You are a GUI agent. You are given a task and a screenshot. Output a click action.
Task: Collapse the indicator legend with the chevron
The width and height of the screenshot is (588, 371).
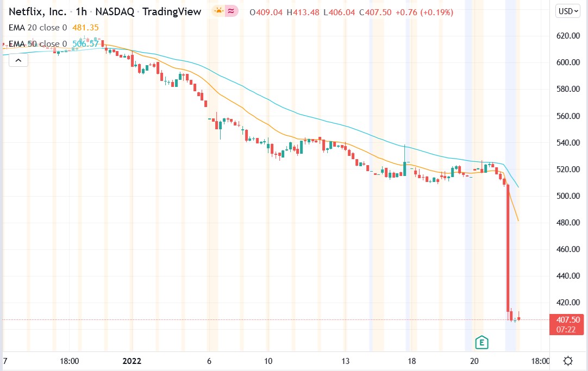tap(18, 60)
